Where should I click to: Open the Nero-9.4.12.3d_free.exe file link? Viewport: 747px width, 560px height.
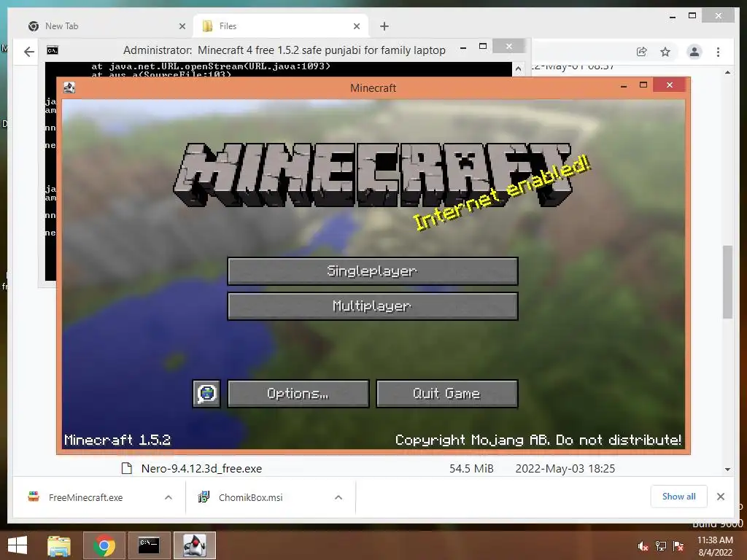click(x=201, y=469)
